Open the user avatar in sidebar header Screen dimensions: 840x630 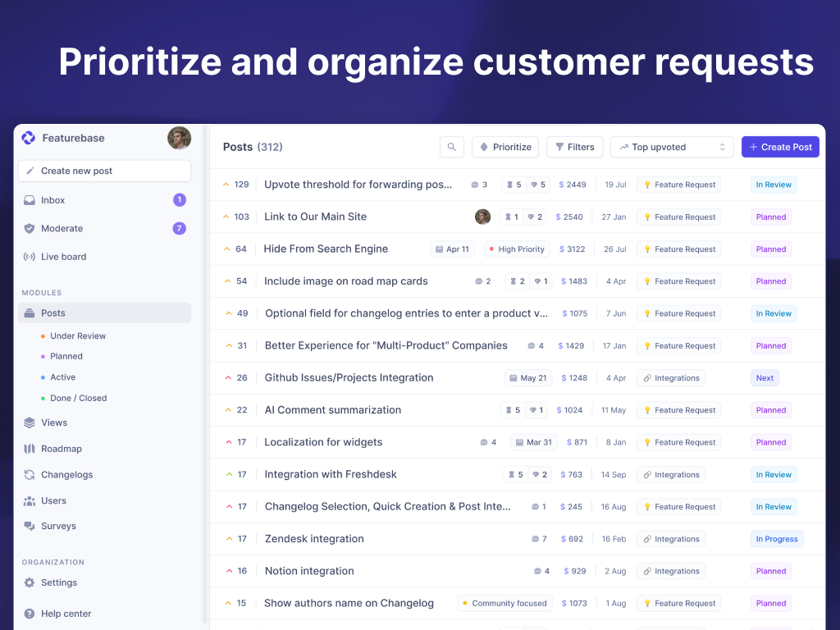pos(179,138)
